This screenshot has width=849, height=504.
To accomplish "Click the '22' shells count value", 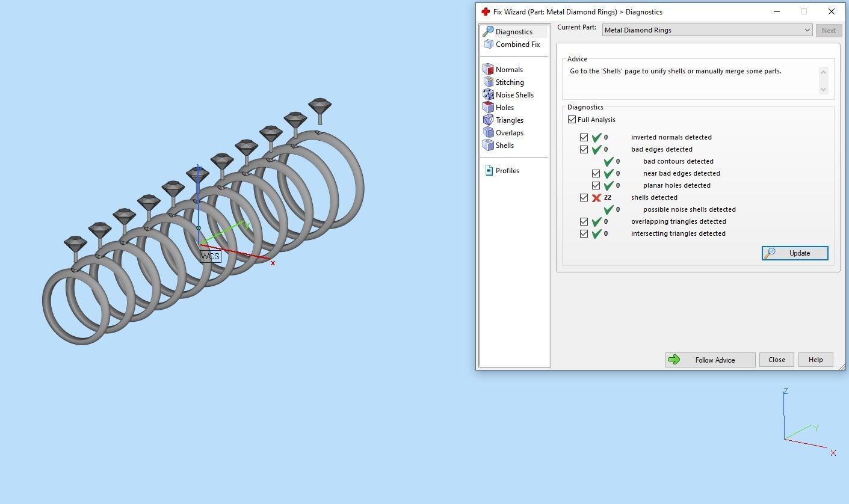I will coord(608,197).
